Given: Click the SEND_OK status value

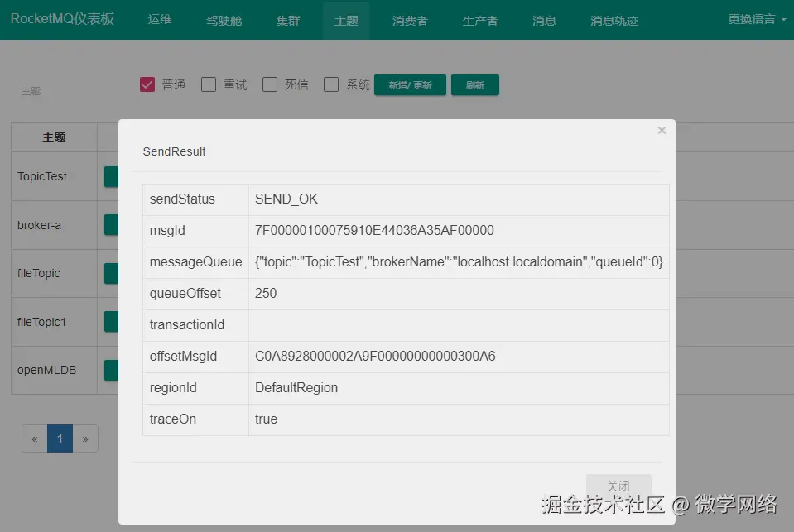Looking at the screenshot, I should point(286,199).
